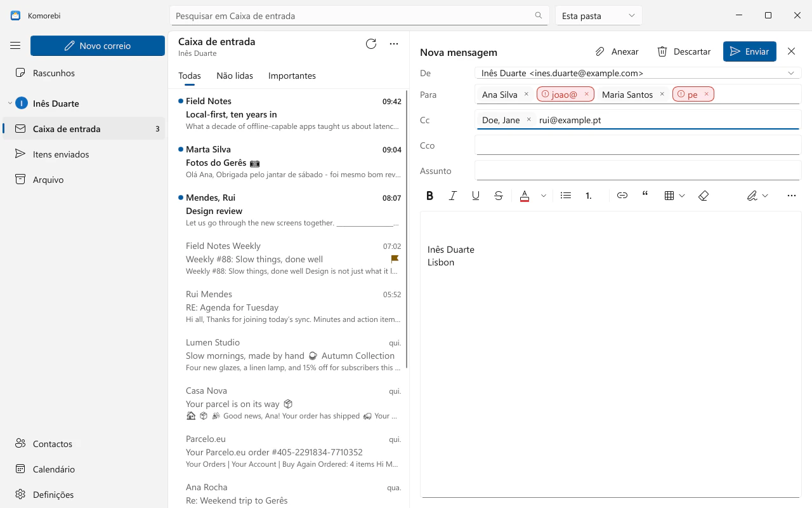
Task: Open the Calendário view
Action: [84, 469]
